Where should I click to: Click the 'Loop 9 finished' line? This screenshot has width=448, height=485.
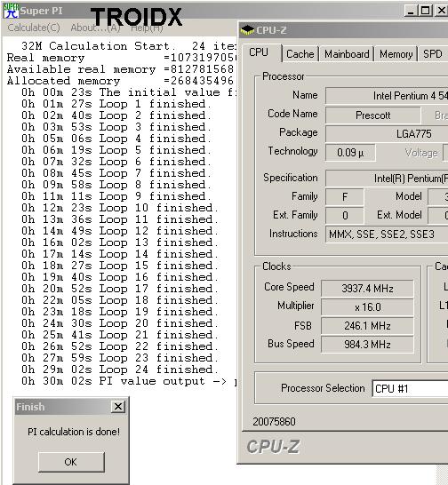point(116,196)
